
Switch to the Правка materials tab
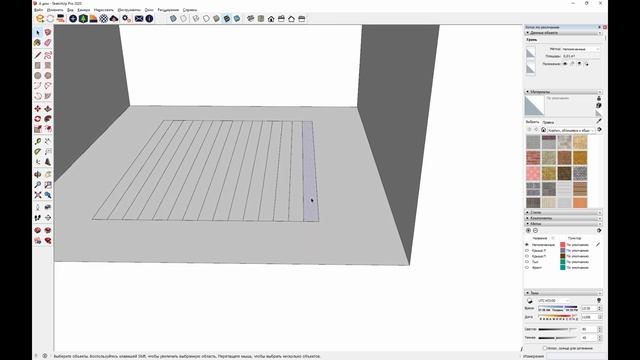(548, 122)
